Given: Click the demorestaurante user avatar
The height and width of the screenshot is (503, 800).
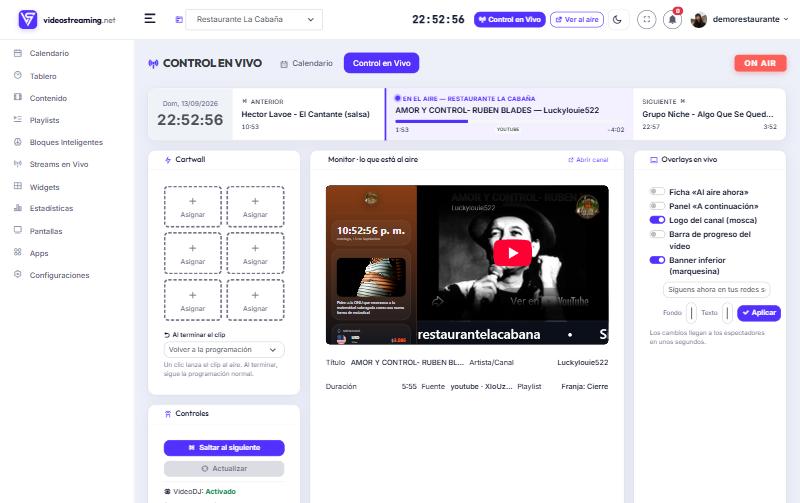Looking at the screenshot, I should (x=698, y=19).
